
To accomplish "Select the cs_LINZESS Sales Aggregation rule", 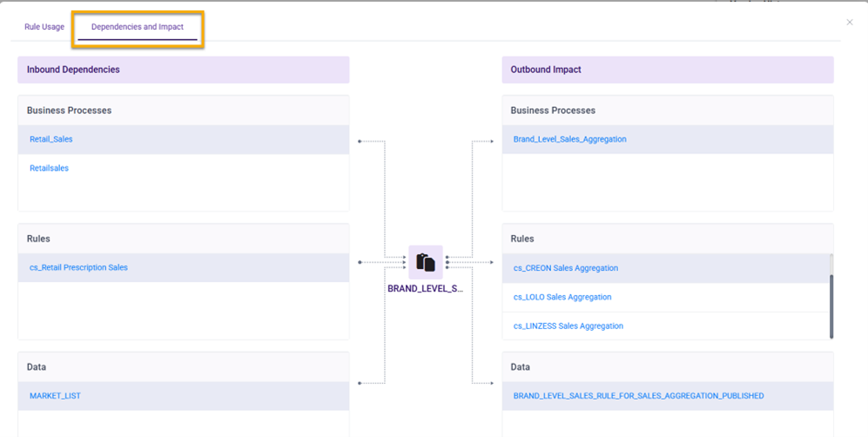I will 568,326.
